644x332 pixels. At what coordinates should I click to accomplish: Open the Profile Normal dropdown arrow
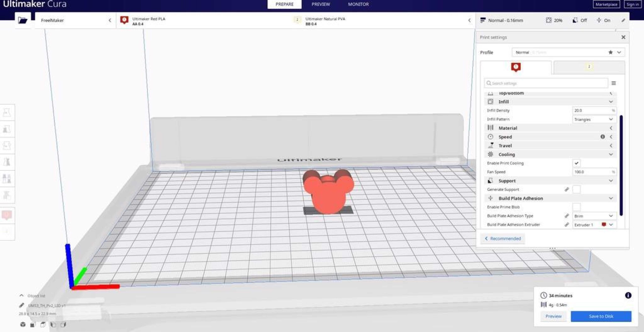point(619,52)
